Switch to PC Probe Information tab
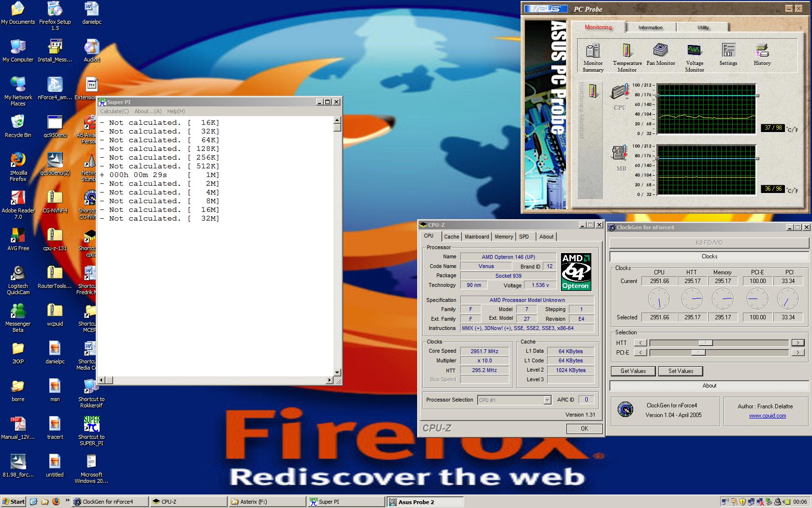This screenshot has height=508, width=812. [x=650, y=28]
